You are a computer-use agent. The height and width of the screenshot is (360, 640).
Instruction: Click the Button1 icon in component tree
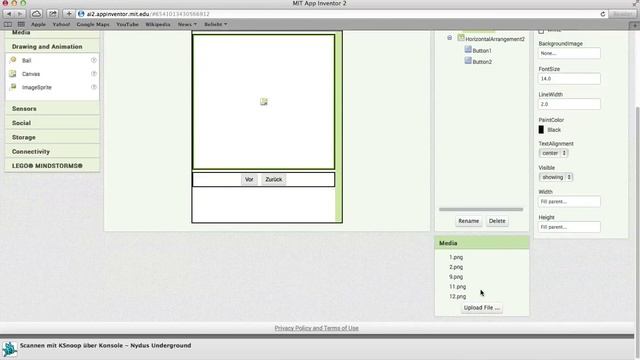(468, 49)
